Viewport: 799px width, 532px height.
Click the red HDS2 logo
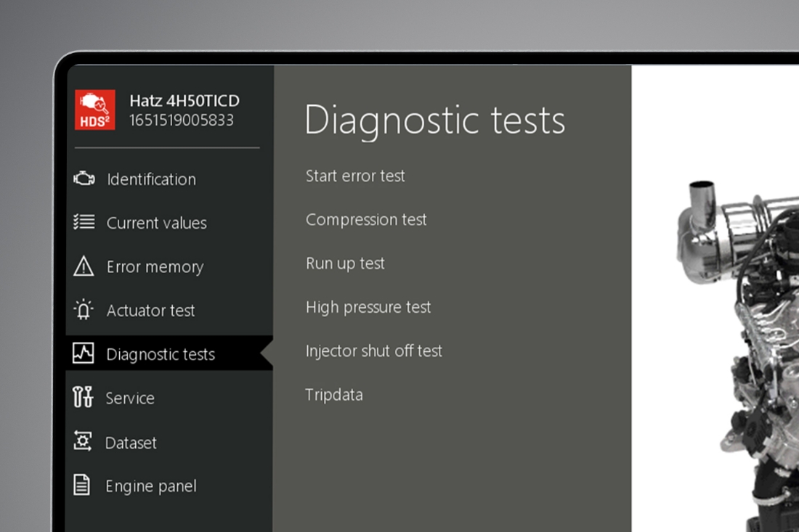95,111
